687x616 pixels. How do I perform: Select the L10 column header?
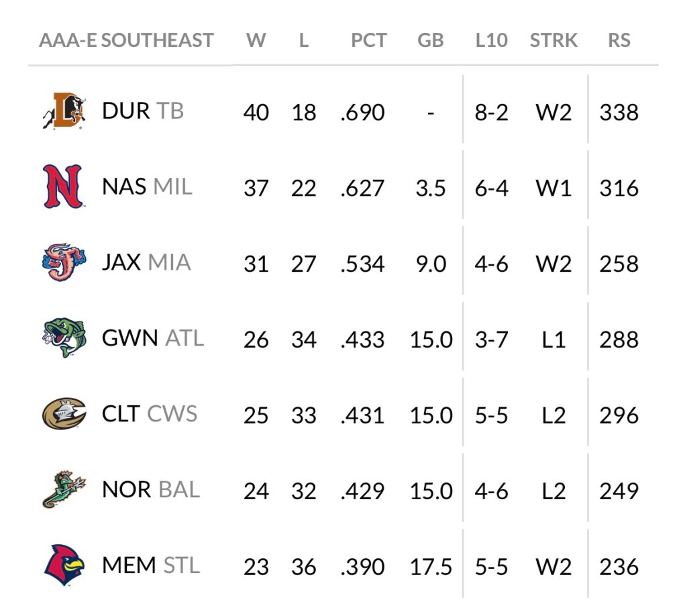[x=491, y=40]
